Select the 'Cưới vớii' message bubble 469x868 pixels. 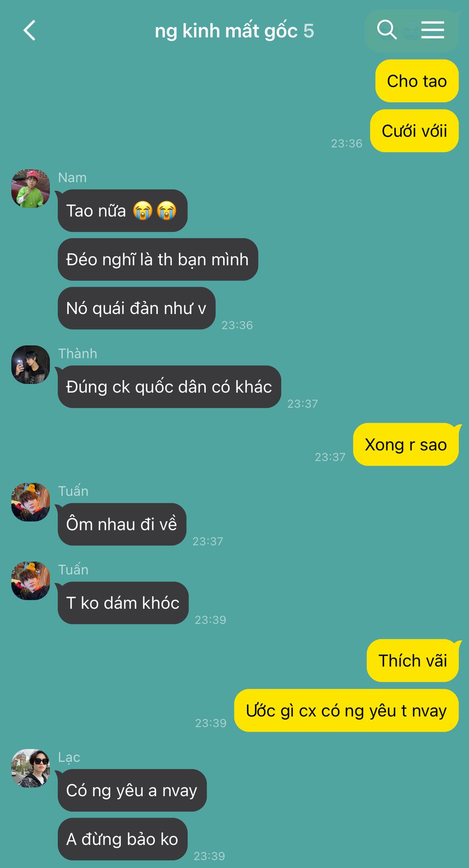pos(414,131)
